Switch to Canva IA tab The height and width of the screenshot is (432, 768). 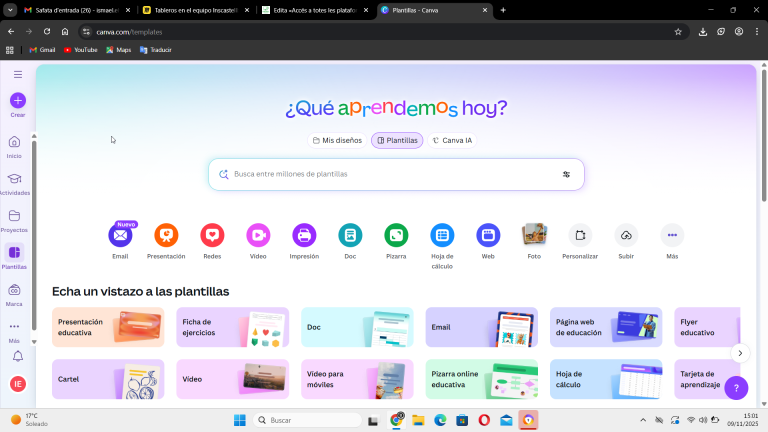452,141
